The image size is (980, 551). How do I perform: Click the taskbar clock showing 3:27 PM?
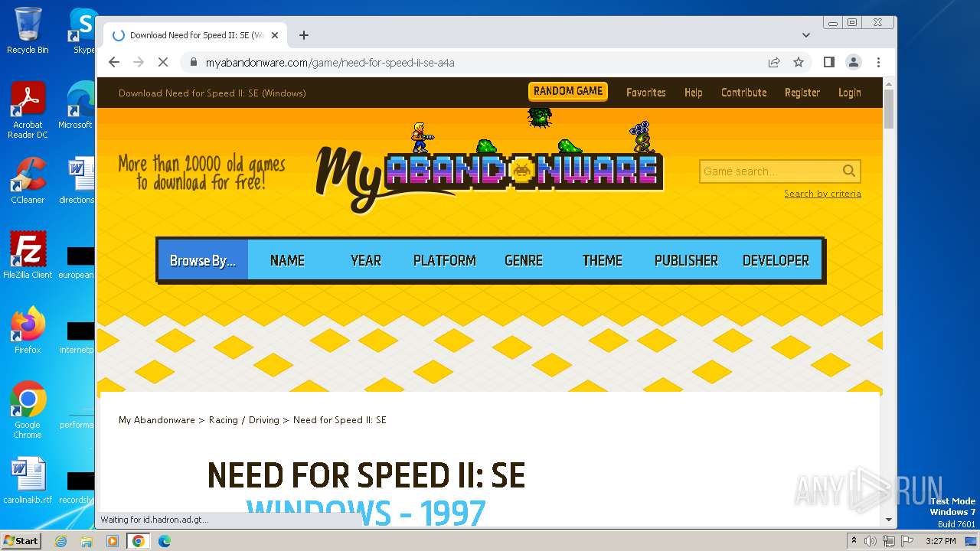(940, 541)
